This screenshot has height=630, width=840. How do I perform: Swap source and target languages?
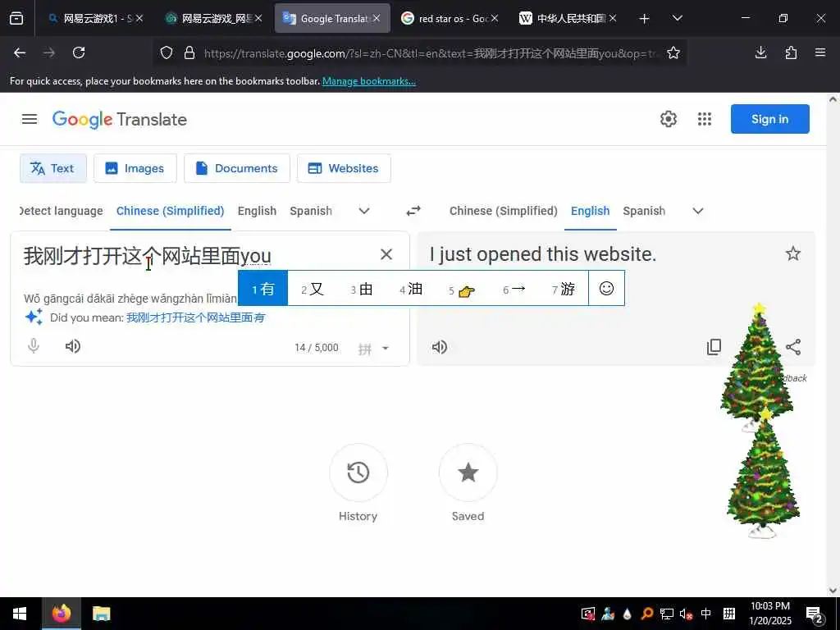(x=413, y=211)
